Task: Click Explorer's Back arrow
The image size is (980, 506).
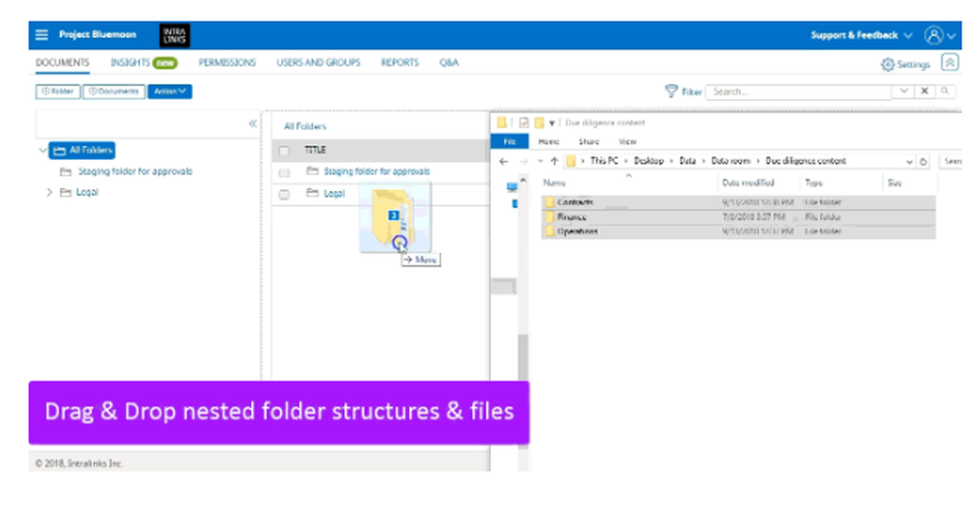Action: point(504,162)
